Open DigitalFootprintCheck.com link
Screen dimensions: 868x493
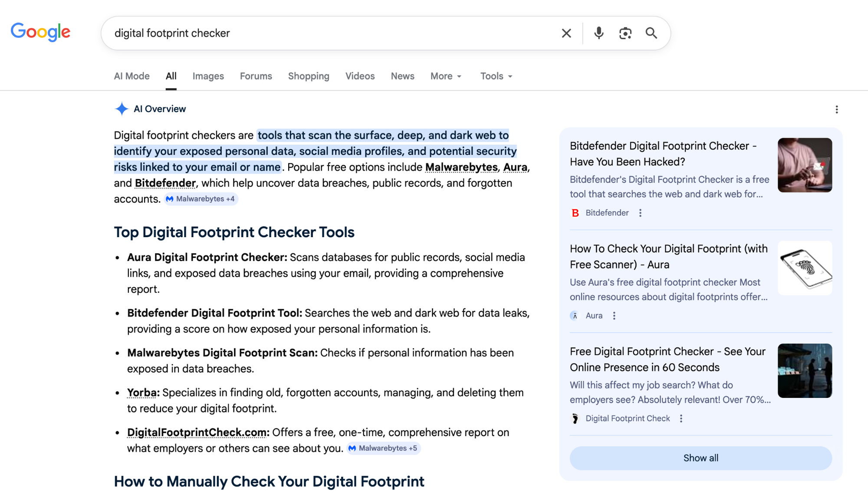(196, 433)
